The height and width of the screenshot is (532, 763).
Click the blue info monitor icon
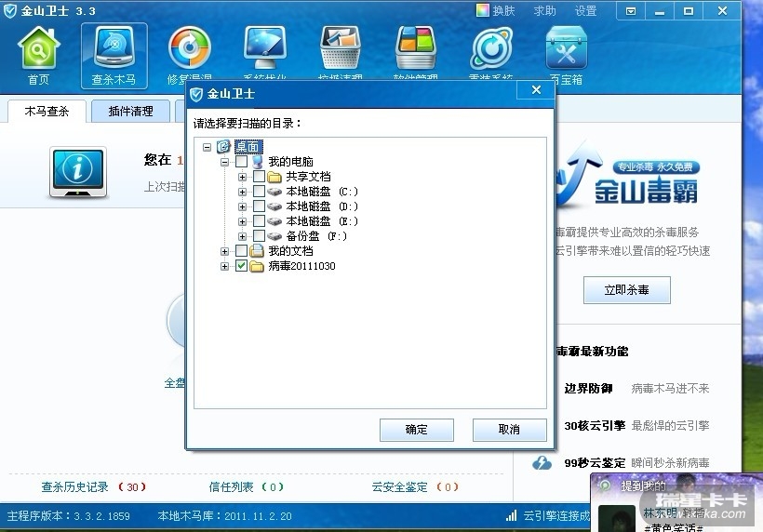tap(78, 173)
